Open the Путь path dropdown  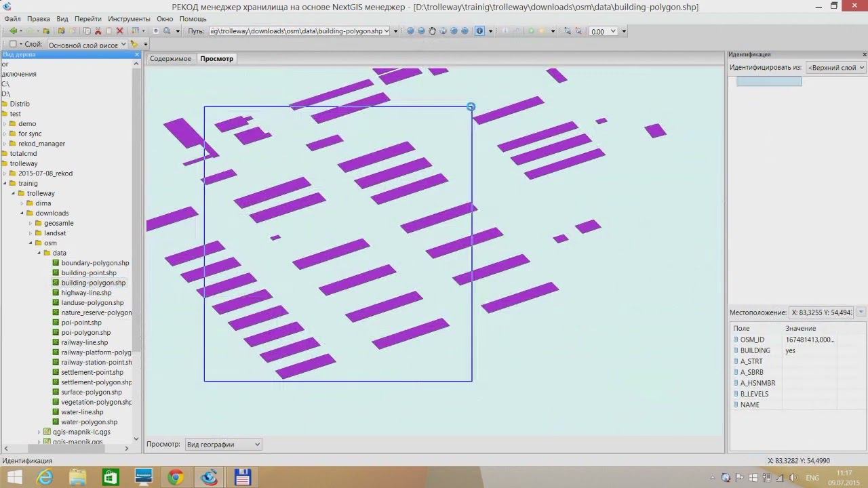coord(387,31)
